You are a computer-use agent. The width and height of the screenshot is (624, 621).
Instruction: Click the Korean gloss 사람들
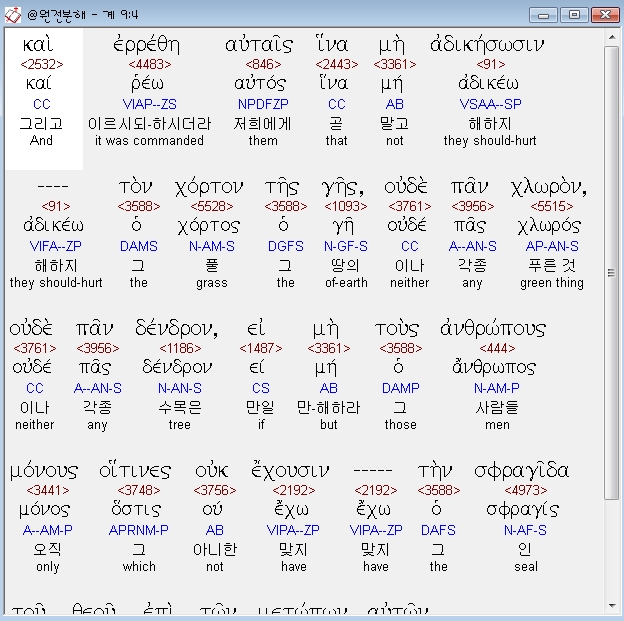[x=497, y=408]
